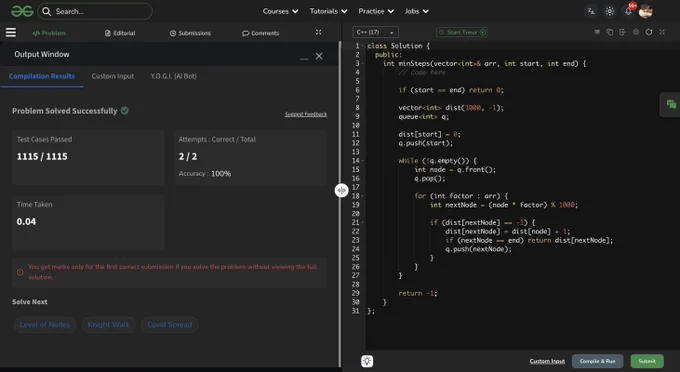The width and height of the screenshot is (680, 372).
Task: Collapse code fold at line 3
Action: pos(363,64)
